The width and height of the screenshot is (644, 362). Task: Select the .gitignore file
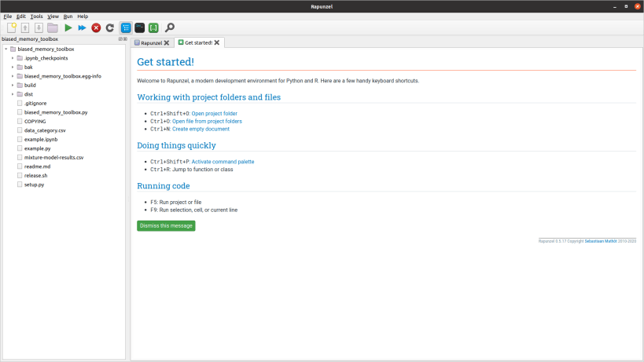click(x=35, y=104)
